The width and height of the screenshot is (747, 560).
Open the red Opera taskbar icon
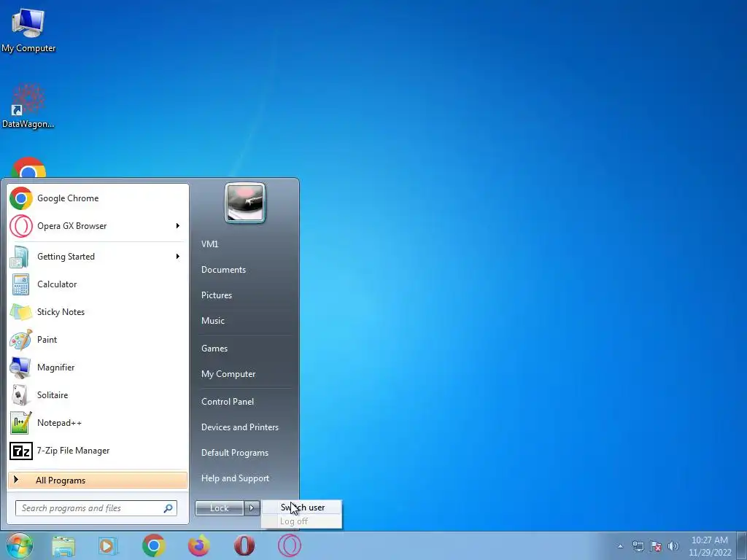point(244,545)
